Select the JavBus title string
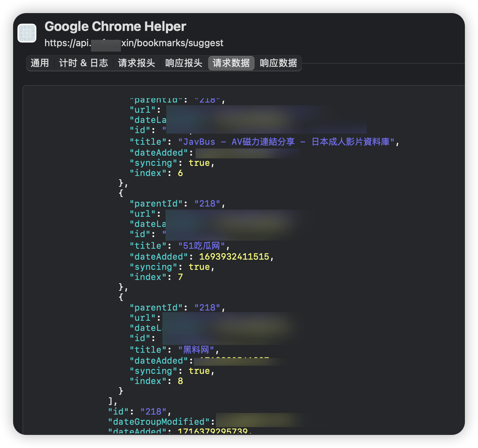The width and height of the screenshot is (478, 448). pyautogui.click(x=287, y=142)
